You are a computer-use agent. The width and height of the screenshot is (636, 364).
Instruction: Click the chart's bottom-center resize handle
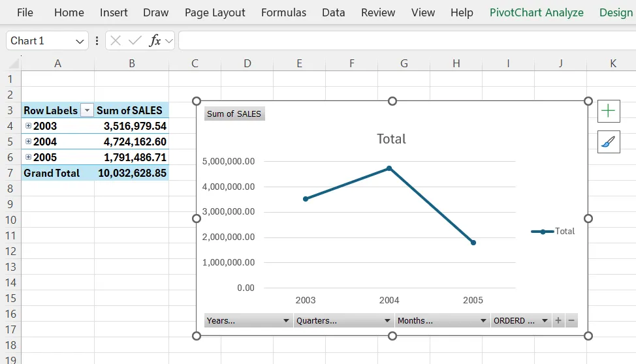point(392,336)
